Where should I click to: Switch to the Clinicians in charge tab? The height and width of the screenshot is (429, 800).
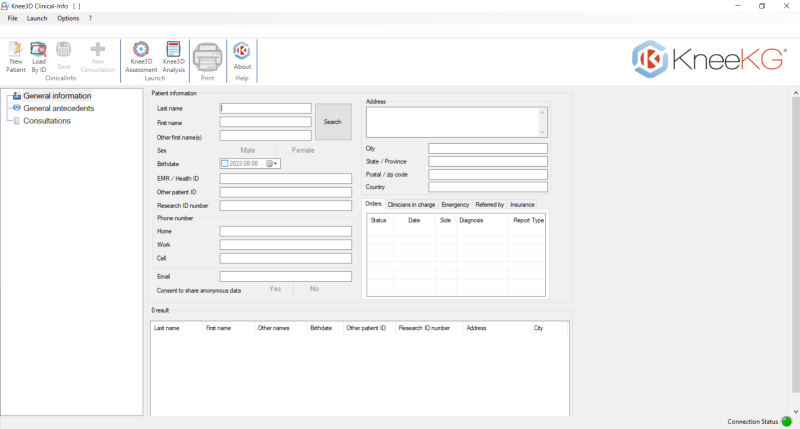[x=411, y=205]
